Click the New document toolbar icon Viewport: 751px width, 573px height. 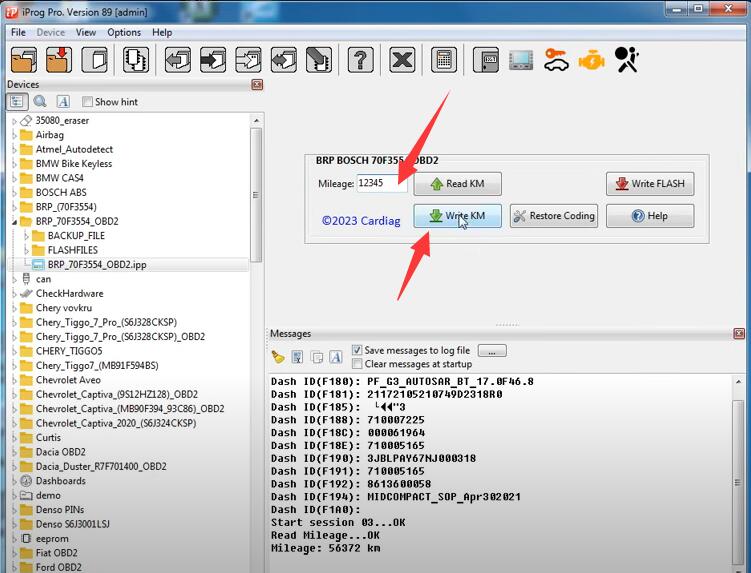click(94, 60)
